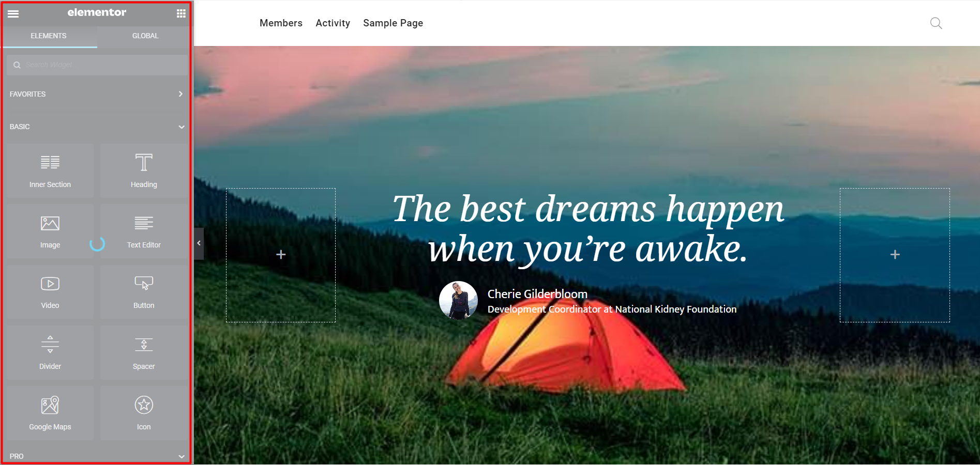Open the Elementor hamburger menu

click(x=13, y=13)
